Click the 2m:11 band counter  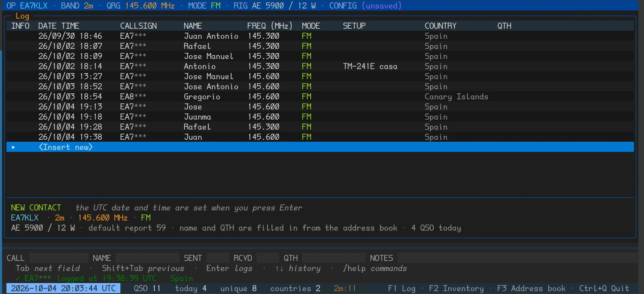click(x=345, y=288)
